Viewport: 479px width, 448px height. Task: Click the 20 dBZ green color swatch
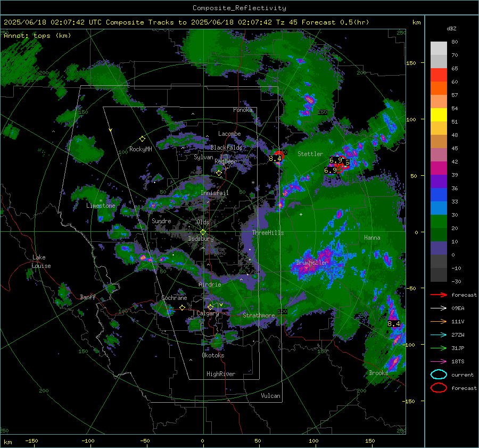439,234
